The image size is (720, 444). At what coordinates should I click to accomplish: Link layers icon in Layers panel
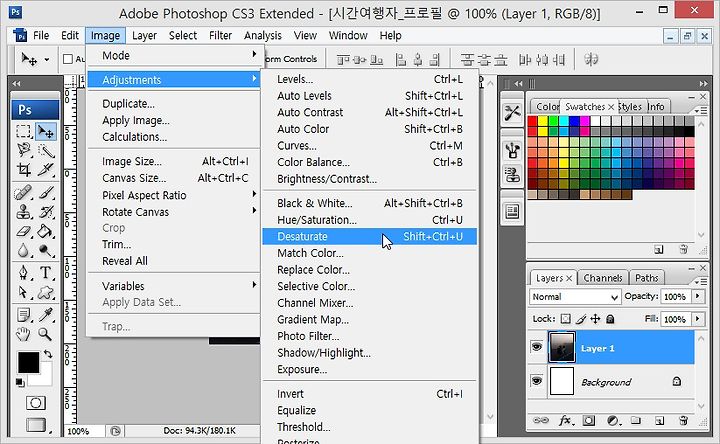click(x=541, y=420)
